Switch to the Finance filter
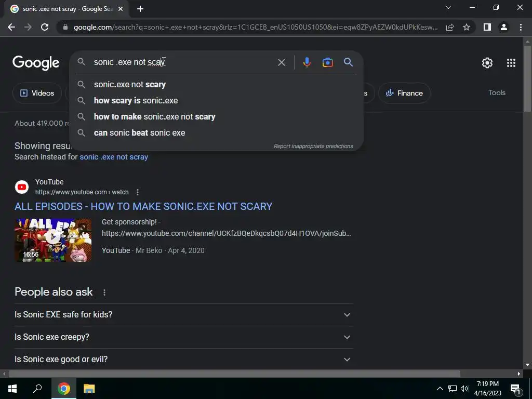This screenshot has height=399, width=532. (x=404, y=93)
